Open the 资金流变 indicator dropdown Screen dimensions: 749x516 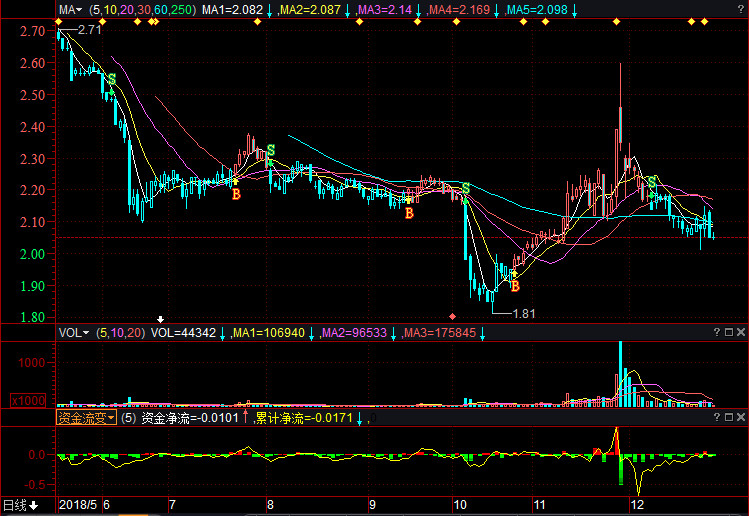coord(86,418)
